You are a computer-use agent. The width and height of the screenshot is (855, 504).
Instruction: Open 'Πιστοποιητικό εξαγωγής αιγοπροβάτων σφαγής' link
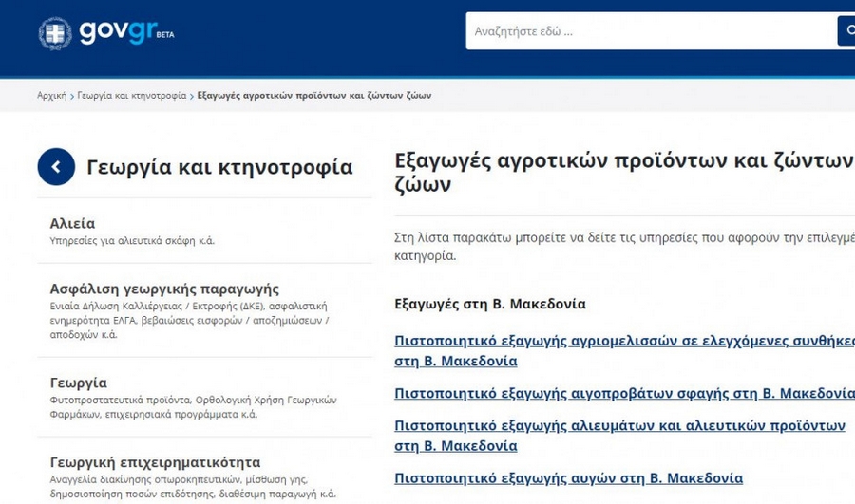click(x=624, y=393)
